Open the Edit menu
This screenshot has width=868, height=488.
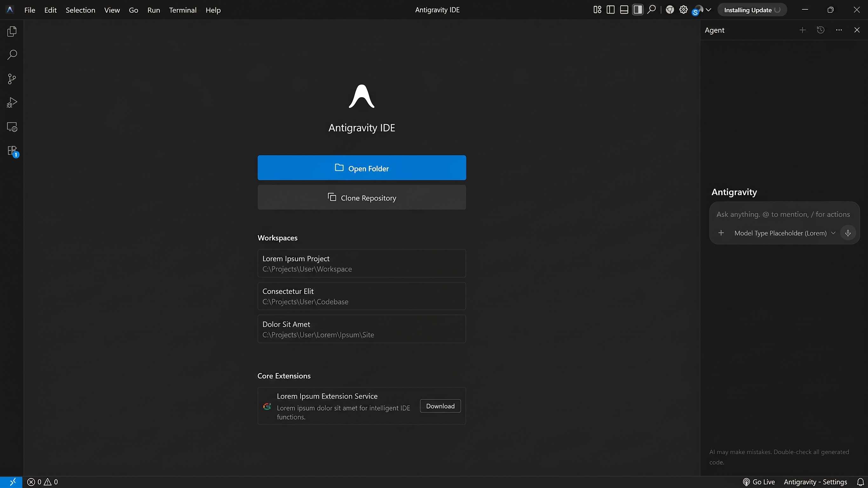point(51,10)
